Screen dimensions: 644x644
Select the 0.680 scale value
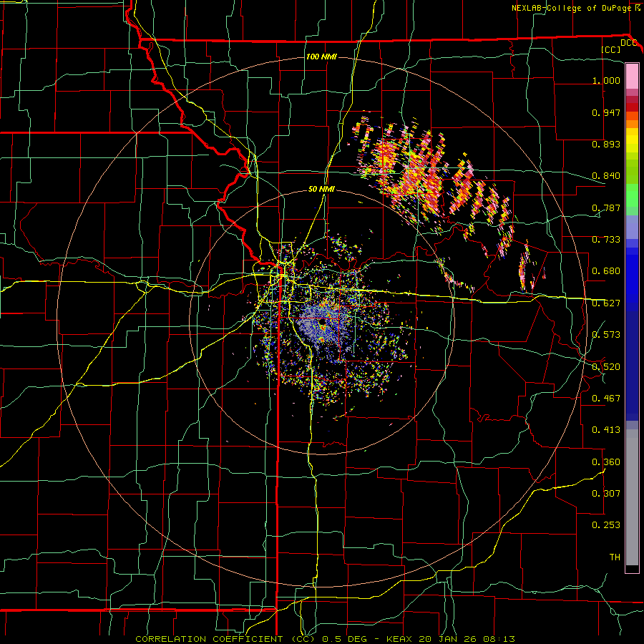click(x=606, y=271)
